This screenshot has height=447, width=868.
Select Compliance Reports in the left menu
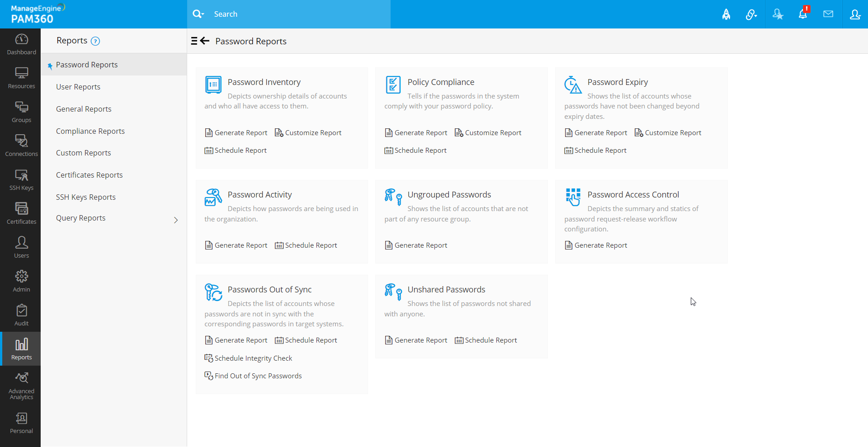[x=90, y=131]
